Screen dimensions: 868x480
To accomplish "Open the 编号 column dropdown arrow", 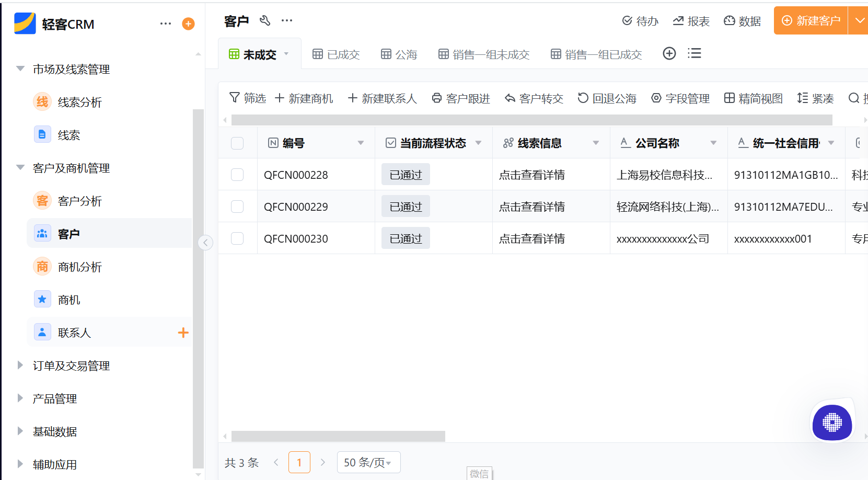I will (361, 143).
